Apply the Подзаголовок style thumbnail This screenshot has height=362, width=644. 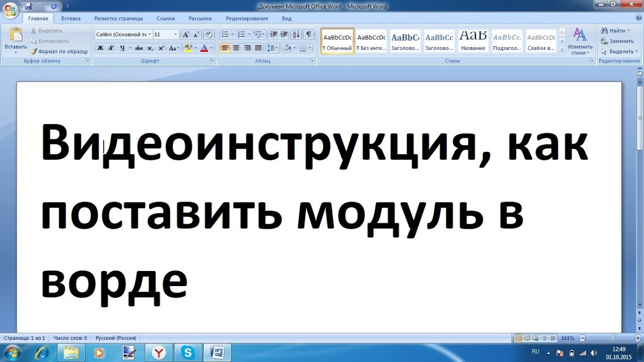(x=507, y=41)
